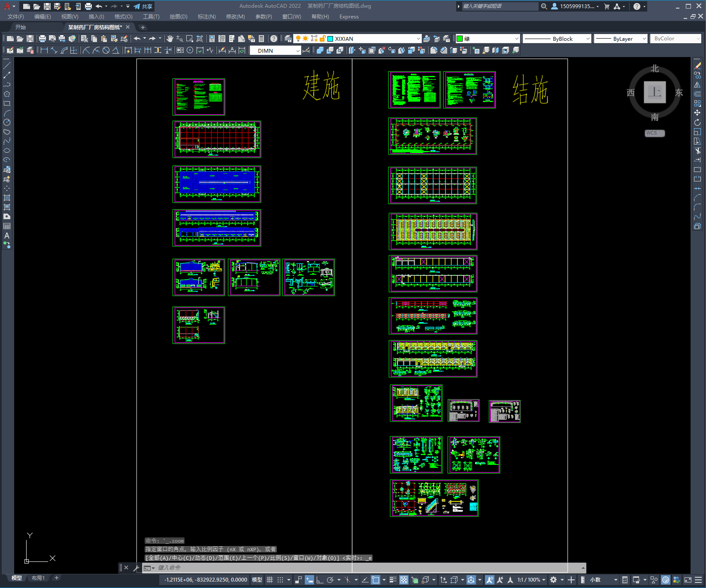Toggle lineweight display in status bar

click(x=393, y=580)
